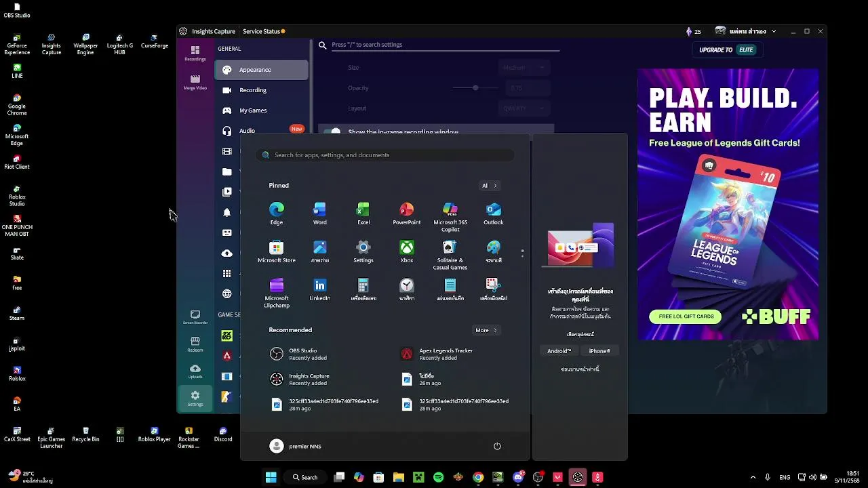Open Xbox from pinned apps
The image size is (868, 488).
(407, 251)
